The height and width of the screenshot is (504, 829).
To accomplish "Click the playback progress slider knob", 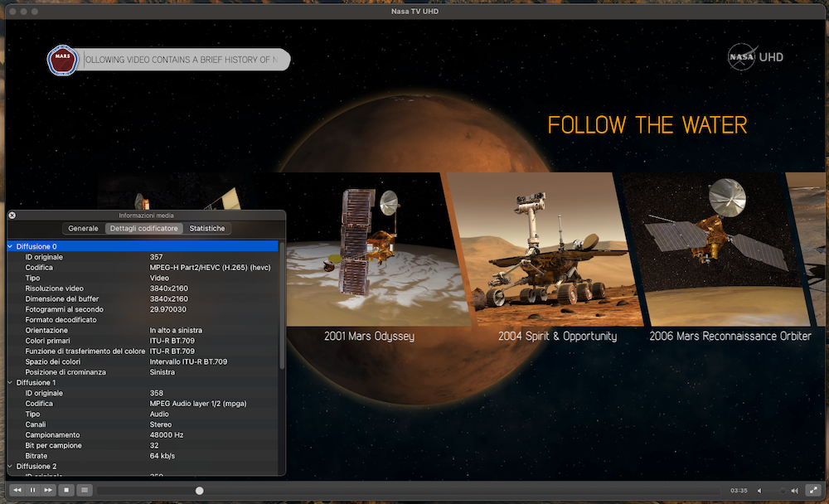I will click(x=199, y=491).
